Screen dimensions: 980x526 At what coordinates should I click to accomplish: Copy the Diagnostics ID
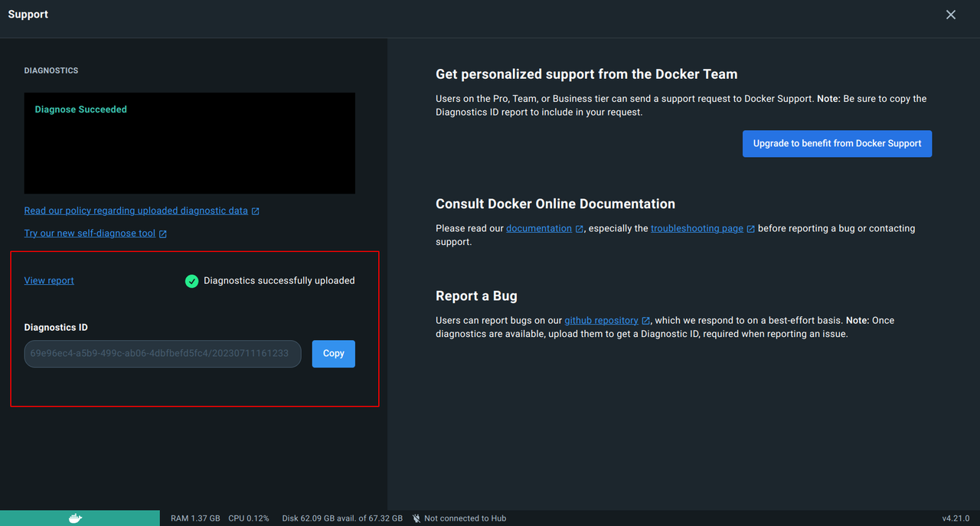coord(334,354)
